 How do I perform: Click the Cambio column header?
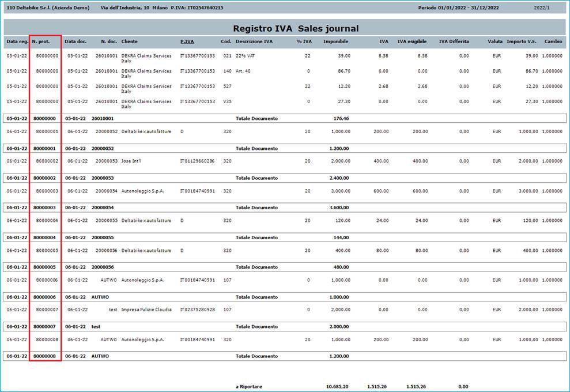click(553, 42)
